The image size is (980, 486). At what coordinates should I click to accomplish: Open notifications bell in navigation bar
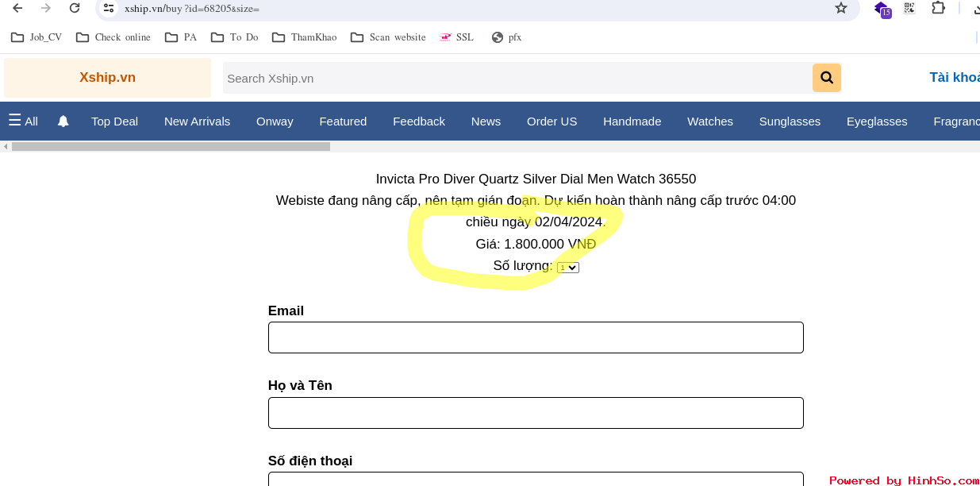[63, 121]
